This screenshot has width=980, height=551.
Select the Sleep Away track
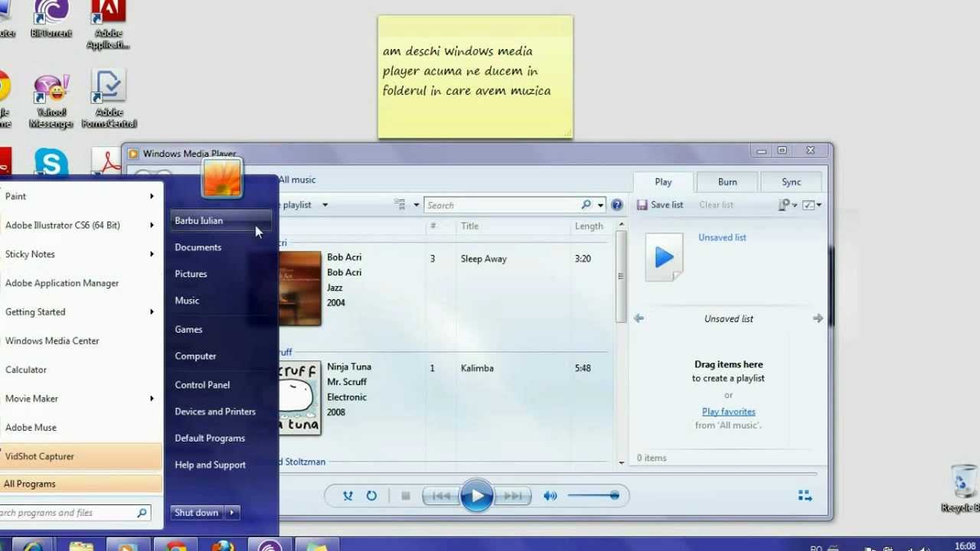point(484,259)
